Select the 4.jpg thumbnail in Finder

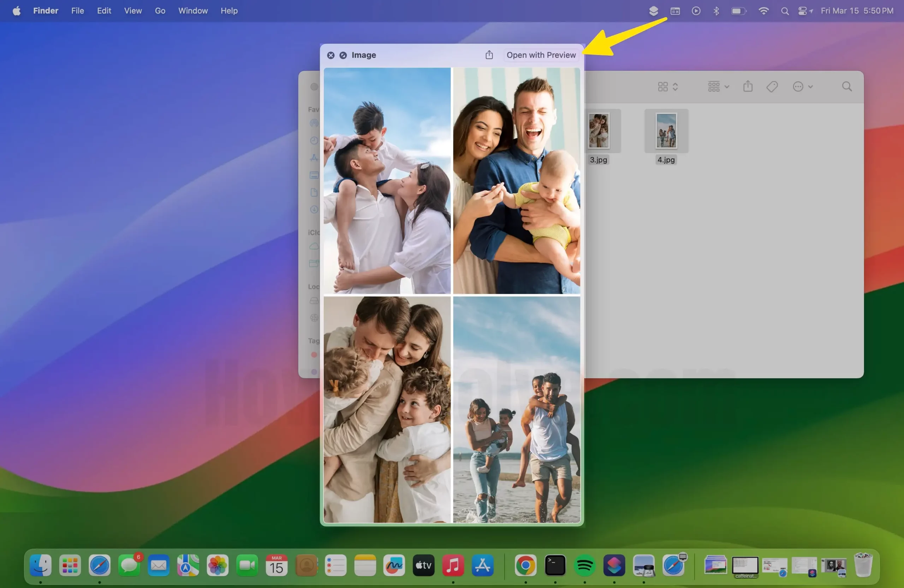click(x=666, y=131)
